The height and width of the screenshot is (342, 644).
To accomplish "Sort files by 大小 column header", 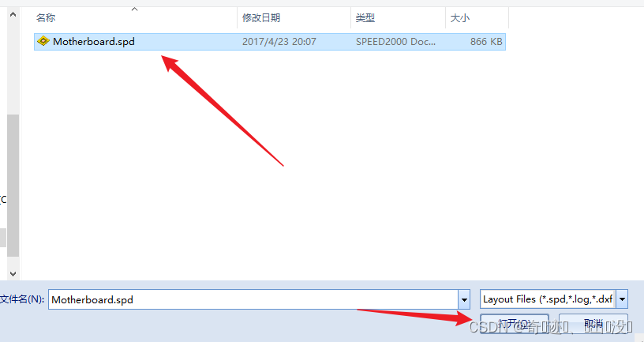I will click(460, 17).
